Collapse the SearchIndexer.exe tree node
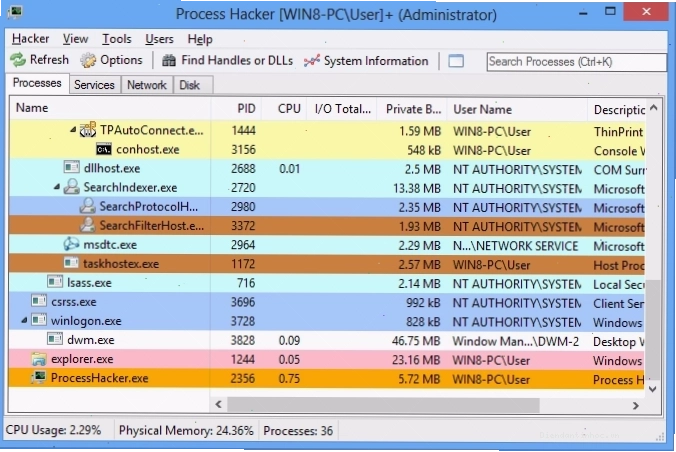Image resolution: width=676 pixels, height=452 pixels. [57, 187]
